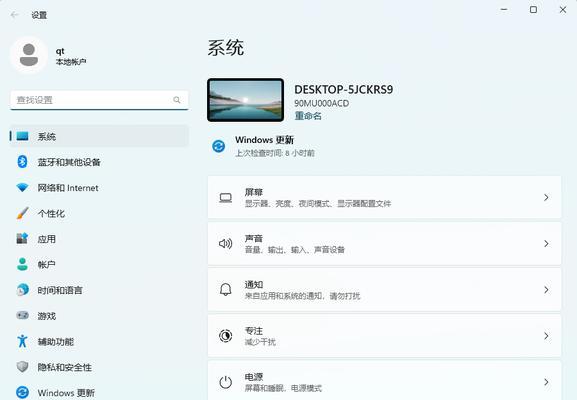Open the Windows 更新 status link

pos(264,146)
